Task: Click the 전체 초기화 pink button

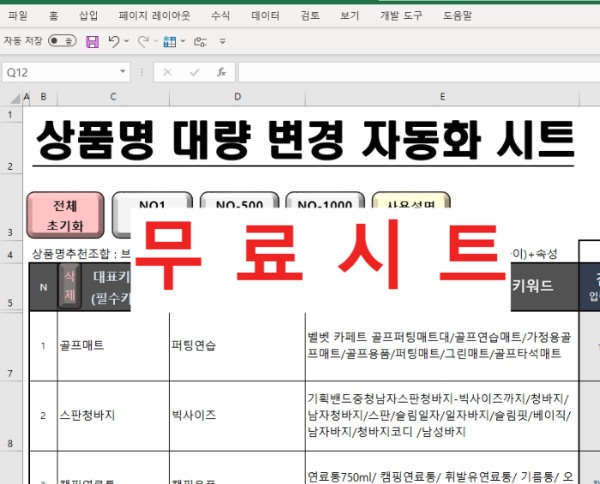Action: [65, 215]
